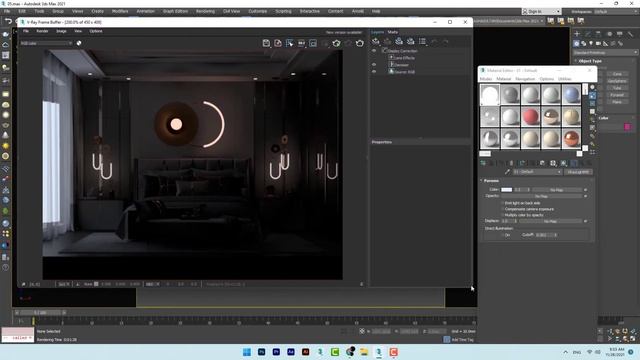The height and width of the screenshot is (360, 640).
Task: Open the Modifiers menu
Action: click(120, 11)
